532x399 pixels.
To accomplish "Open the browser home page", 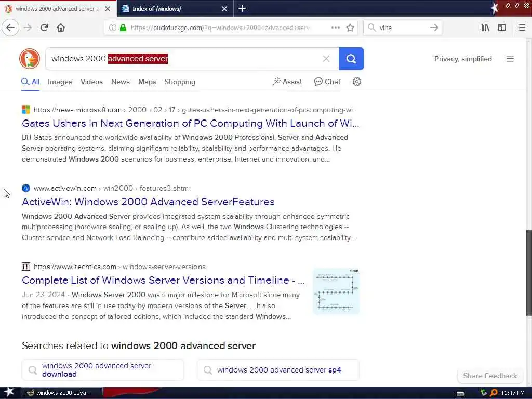I will tap(61, 28).
